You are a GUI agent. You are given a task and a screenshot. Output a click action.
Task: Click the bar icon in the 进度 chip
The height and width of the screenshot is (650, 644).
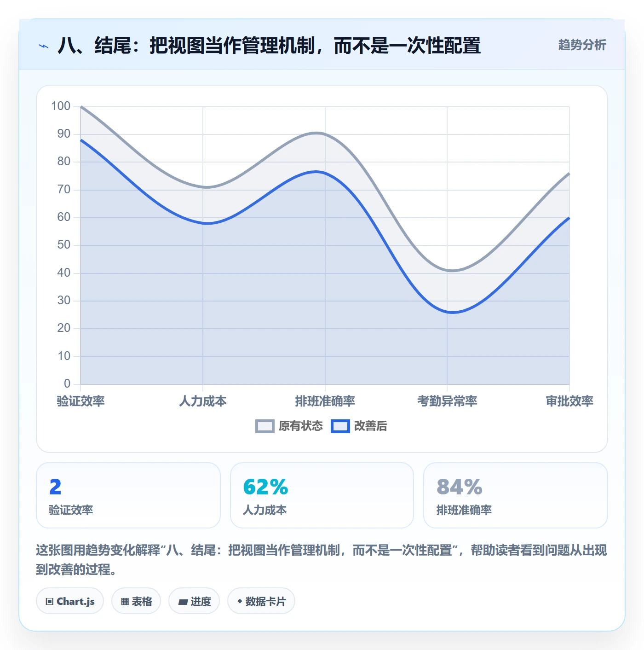[x=183, y=602]
